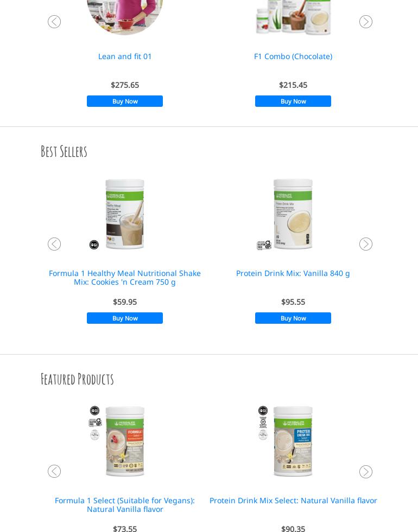Buy Formula 1 Cookies 'n Cream shake
The width and height of the screenshot is (418, 532).
pyautogui.click(x=125, y=318)
